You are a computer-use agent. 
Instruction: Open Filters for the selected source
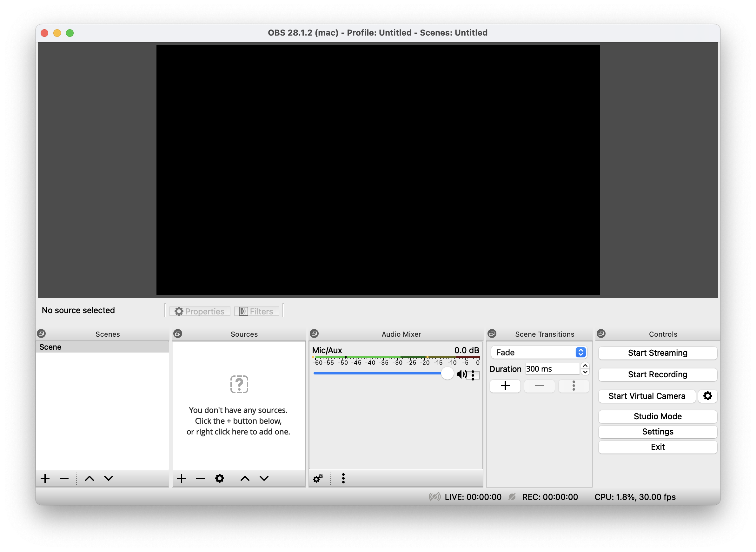point(256,311)
